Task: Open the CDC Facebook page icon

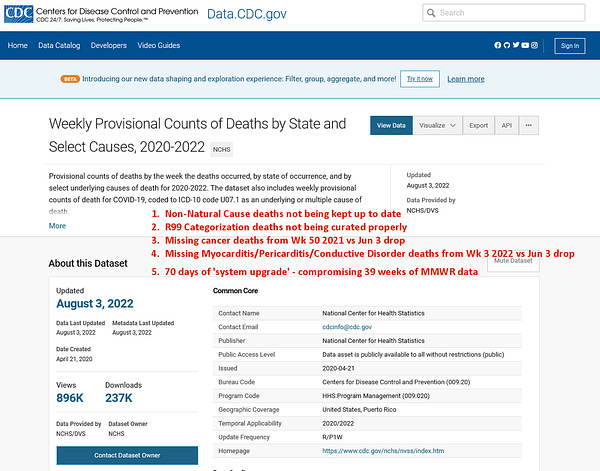Action: click(x=497, y=45)
